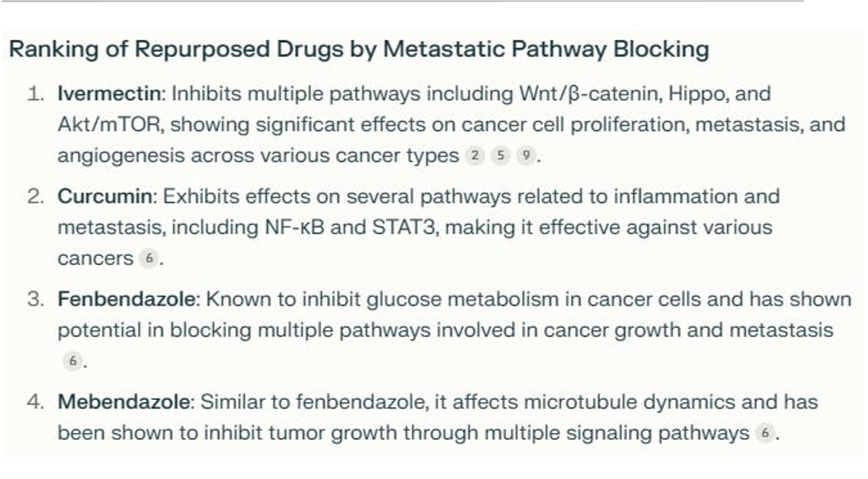The width and height of the screenshot is (868, 479).
Task: Click citation 6 after 'signaling pathways'
Action: [x=764, y=433]
